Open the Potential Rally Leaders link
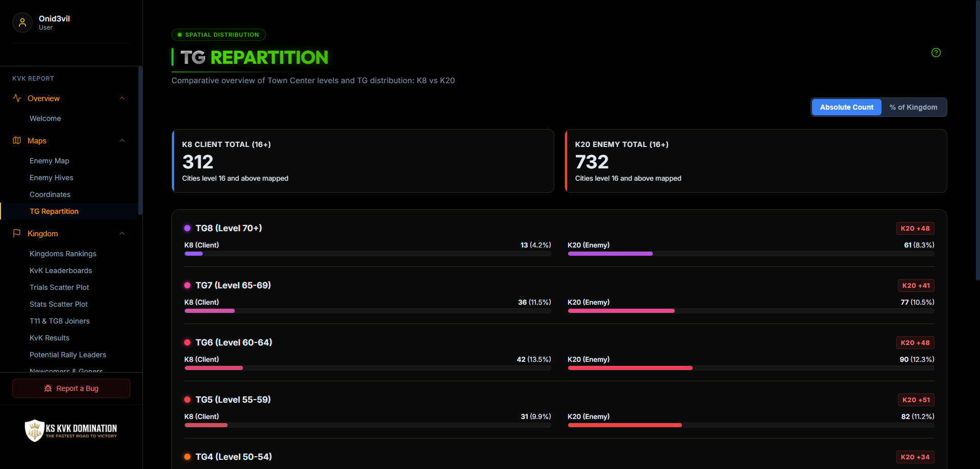Image resolution: width=980 pixels, height=469 pixels. (x=68, y=355)
